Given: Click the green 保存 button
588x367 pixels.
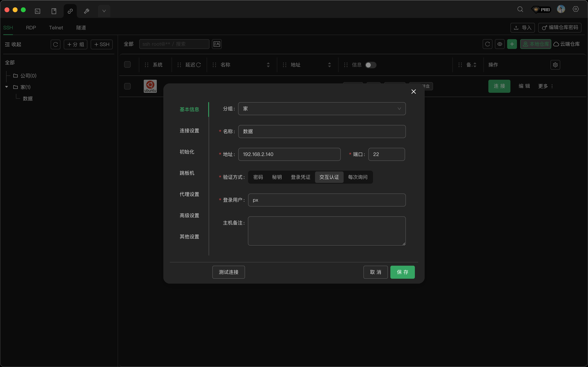Looking at the screenshot, I should tap(402, 272).
